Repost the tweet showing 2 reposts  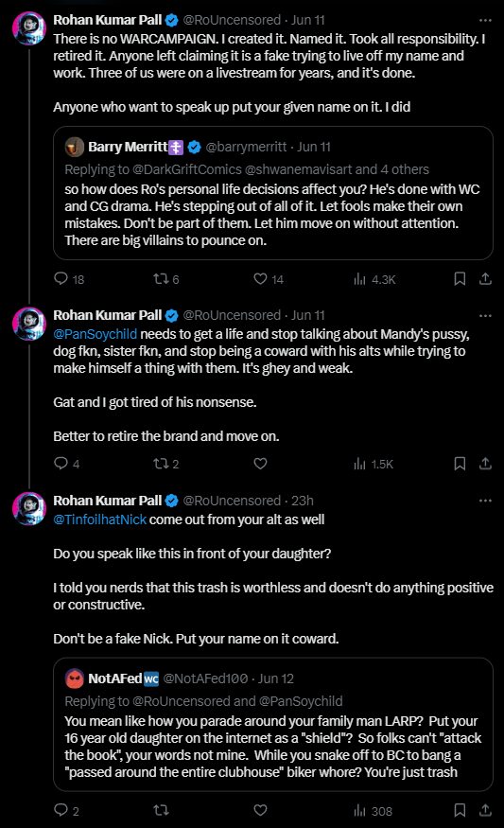click(x=166, y=464)
